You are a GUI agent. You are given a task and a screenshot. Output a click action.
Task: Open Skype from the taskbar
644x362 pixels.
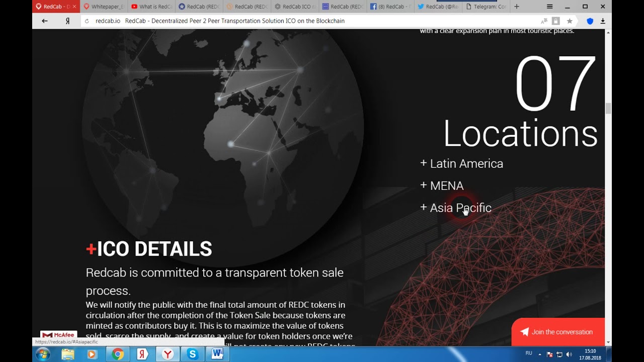pyautogui.click(x=192, y=354)
